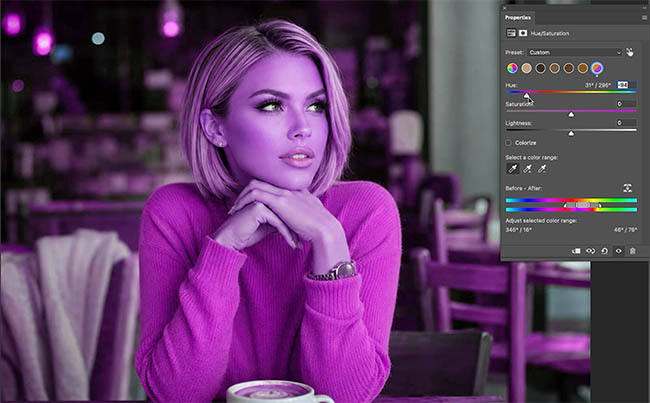Select the highlighted orange-purple color swatch
The width and height of the screenshot is (650, 403).
coord(597,68)
